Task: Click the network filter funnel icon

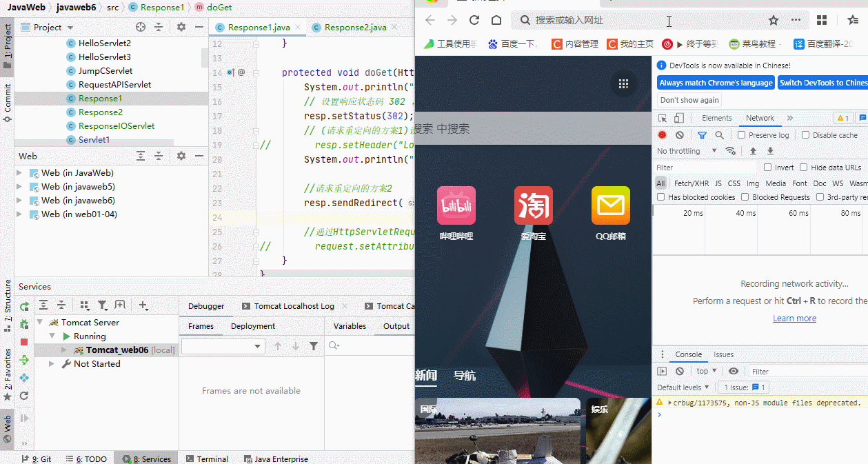Action: click(702, 135)
